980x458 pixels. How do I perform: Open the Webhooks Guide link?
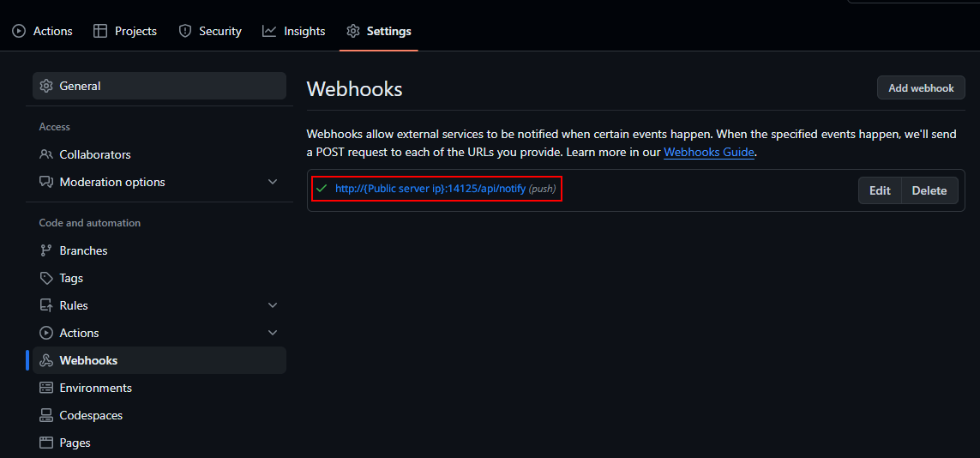709,152
